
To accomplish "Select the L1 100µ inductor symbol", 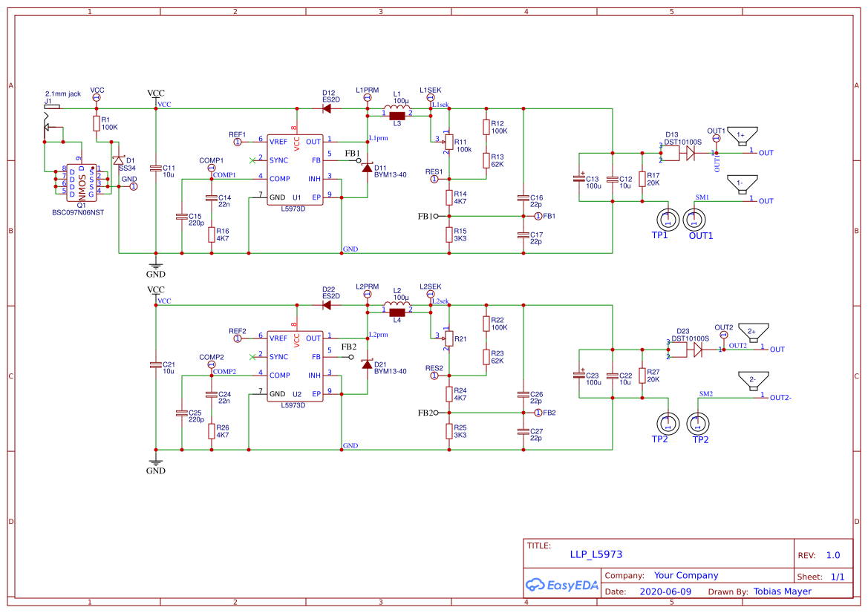I will [x=397, y=105].
